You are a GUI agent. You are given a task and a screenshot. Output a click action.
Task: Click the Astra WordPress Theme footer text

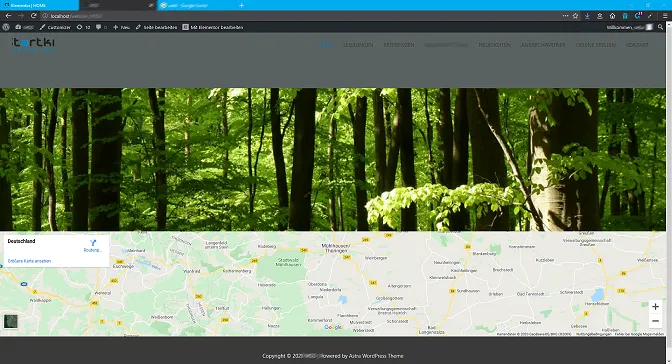pos(376,356)
